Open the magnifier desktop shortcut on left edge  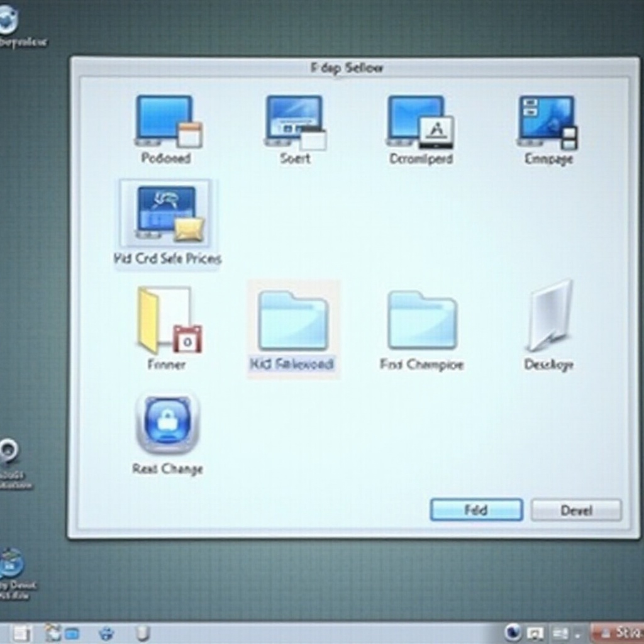click(9, 452)
